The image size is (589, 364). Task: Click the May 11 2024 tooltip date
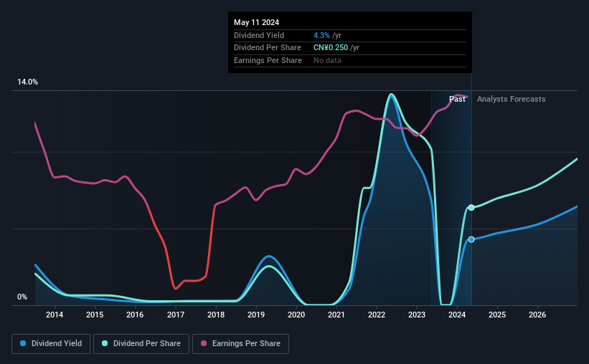coord(257,22)
